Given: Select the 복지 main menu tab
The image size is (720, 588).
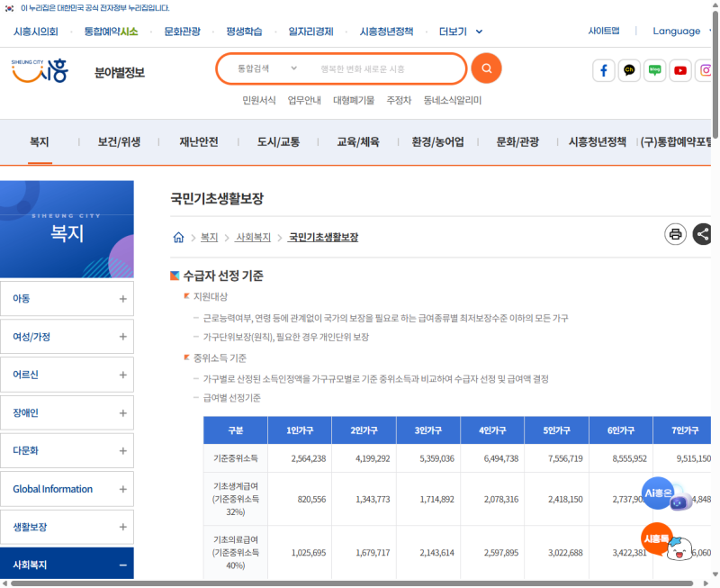Looking at the screenshot, I should 40,142.
